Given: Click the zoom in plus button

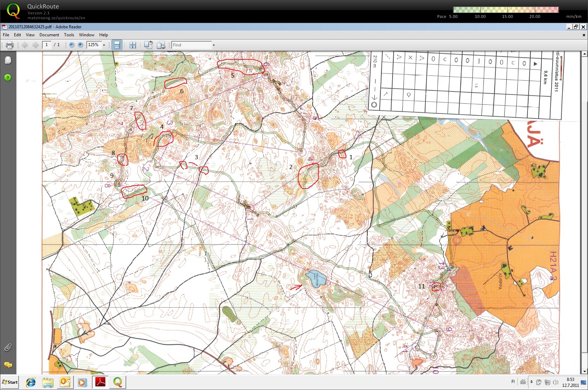Looking at the screenshot, I should pyautogui.click(x=80, y=45).
